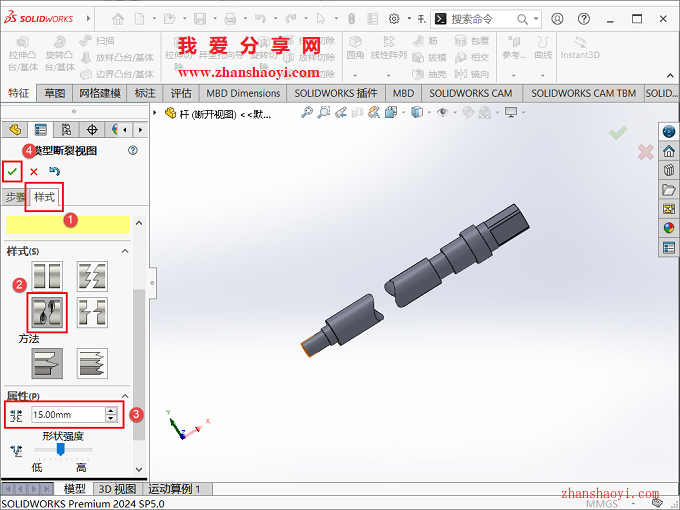The image size is (680, 510).
Task: Open the Appearances color ball in task pane
Action: tap(668, 228)
